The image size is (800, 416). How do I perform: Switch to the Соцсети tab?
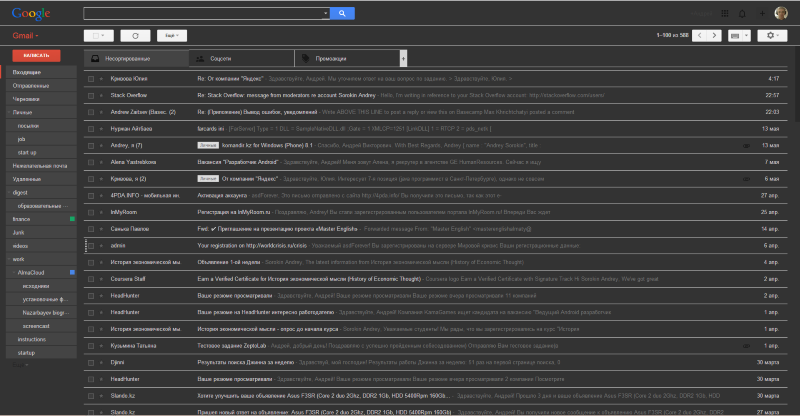coord(241,59)
